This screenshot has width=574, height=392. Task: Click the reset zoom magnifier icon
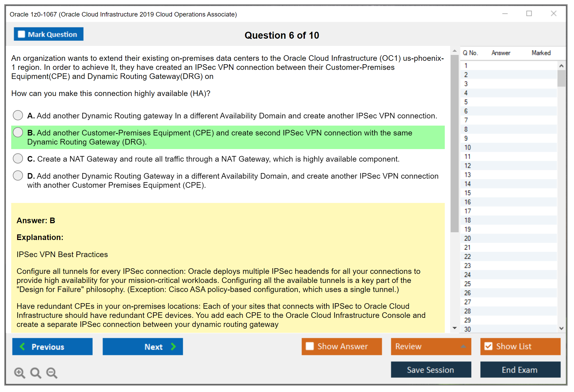[36, 373]
